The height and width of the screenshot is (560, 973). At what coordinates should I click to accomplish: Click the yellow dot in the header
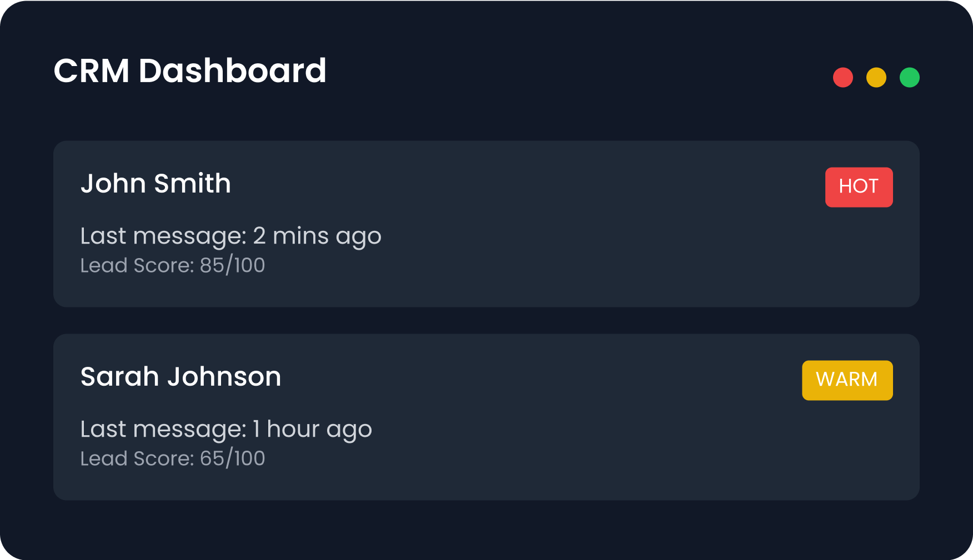(876, 78)
